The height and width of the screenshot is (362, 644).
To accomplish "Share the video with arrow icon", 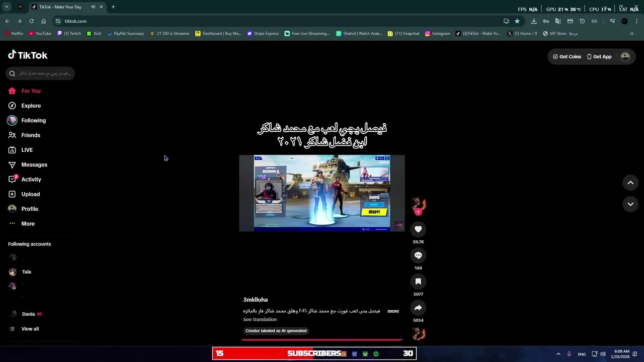I will pos(418,308).
